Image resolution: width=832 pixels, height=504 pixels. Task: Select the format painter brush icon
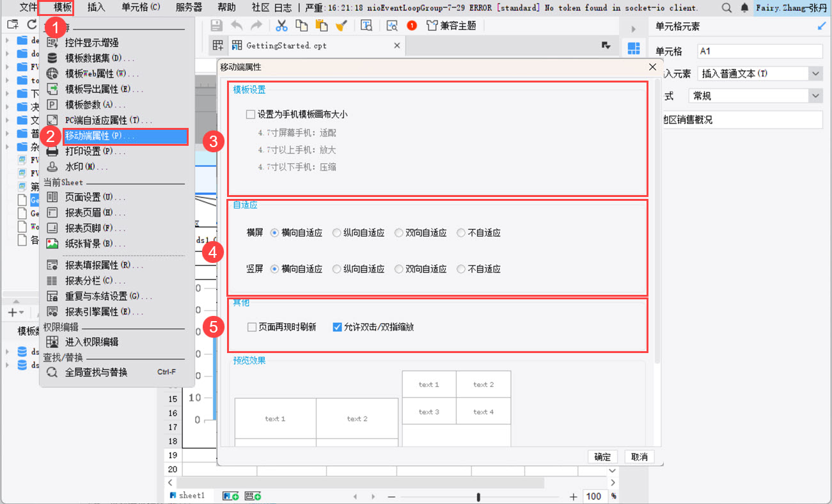(x=341, y=26)
